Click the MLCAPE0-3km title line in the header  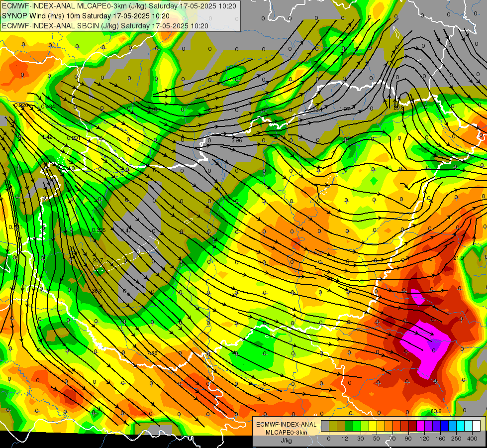click(x=119, y=6)
